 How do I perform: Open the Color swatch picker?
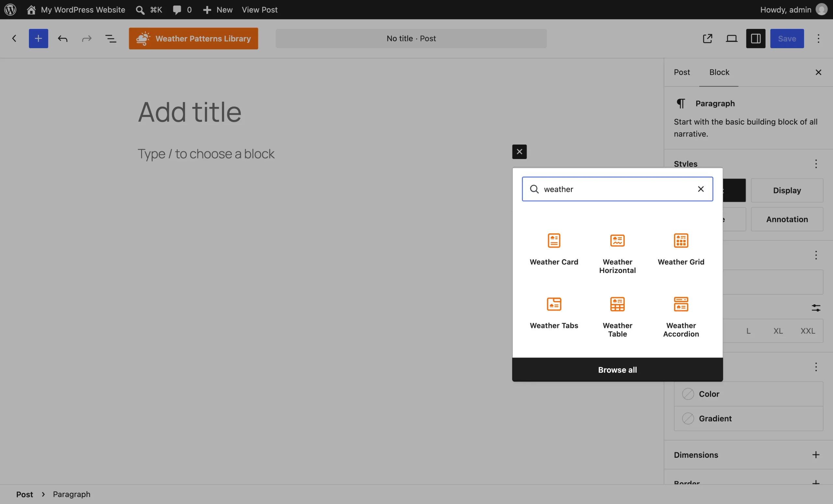tap(748, 394)
